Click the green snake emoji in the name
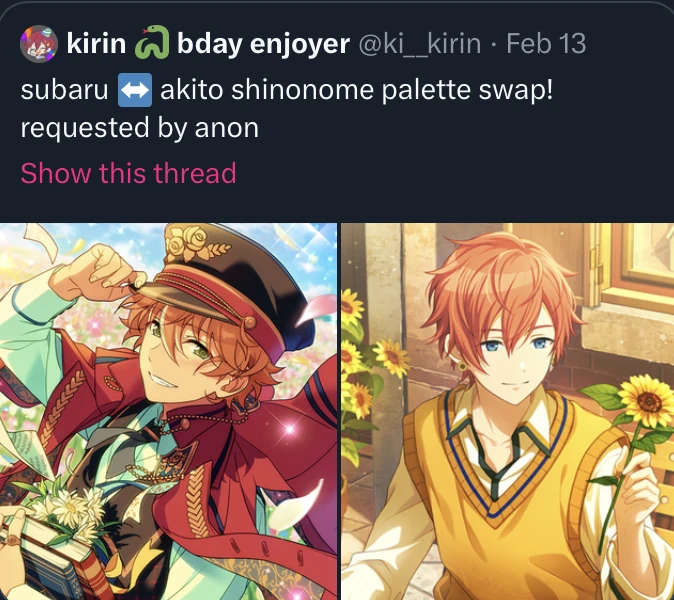The width and height of the screenshot is (674, 600). coord(152,42)
